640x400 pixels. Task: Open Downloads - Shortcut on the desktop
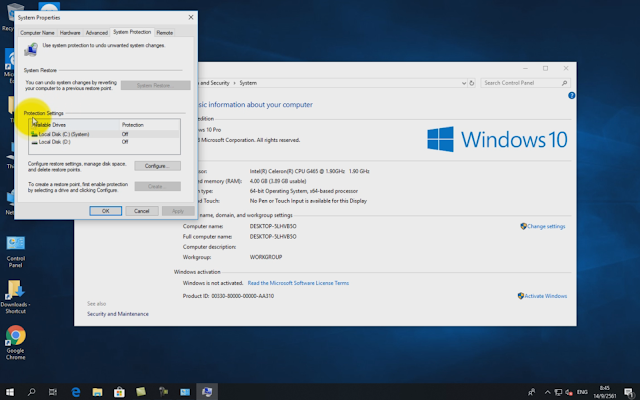coord(16,297)
